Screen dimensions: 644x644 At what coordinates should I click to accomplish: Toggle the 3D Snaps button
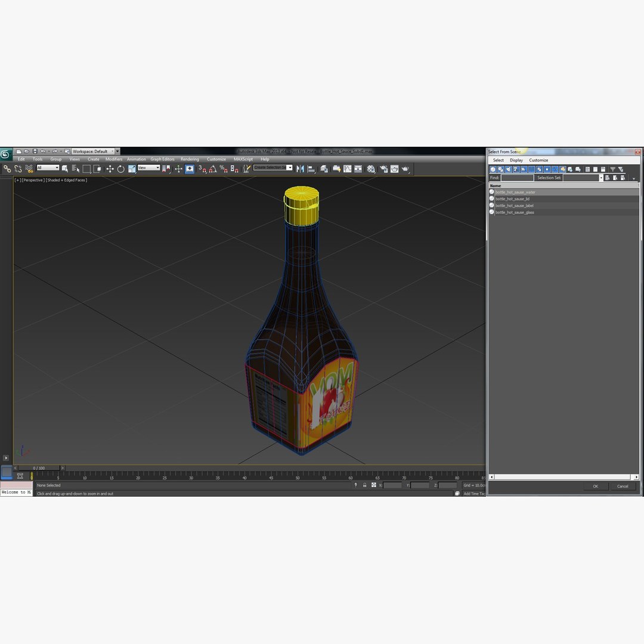tap(203, 169)
